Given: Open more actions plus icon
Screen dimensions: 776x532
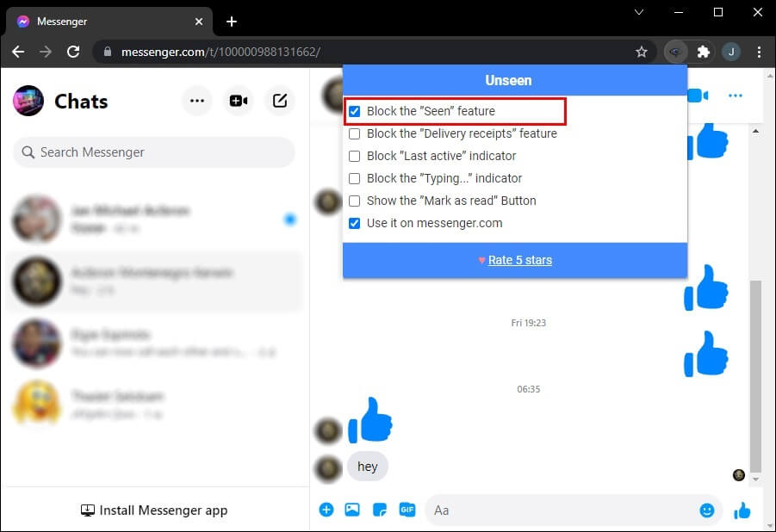Looking at the screenshot, I should click(326, 510).
